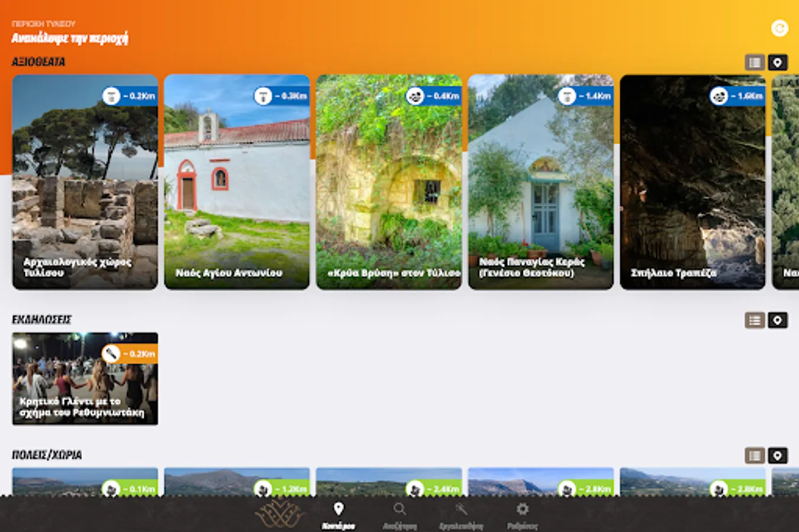799x532 pixels.
Task: Open the village card showing 1.2Km
Action: (x=237, y=482)
